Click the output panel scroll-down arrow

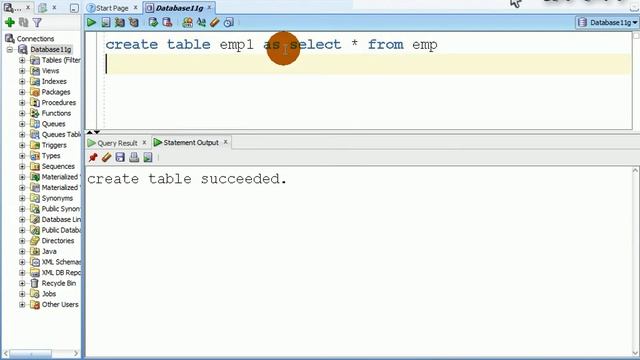coord(636,353)
